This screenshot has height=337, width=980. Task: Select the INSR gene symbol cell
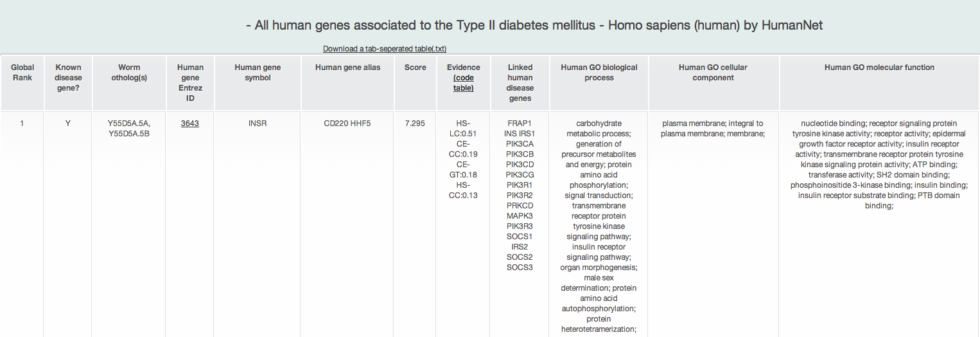(258, 123)
